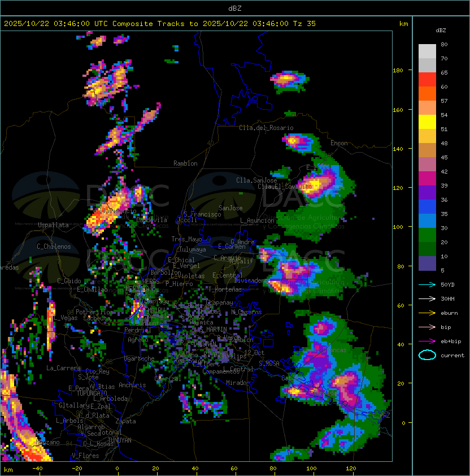The height and width of the screenshot is (476, 470).
Task: Pick the gray swatch between 70 and 65 dBZ
Action: click(427, 65)
